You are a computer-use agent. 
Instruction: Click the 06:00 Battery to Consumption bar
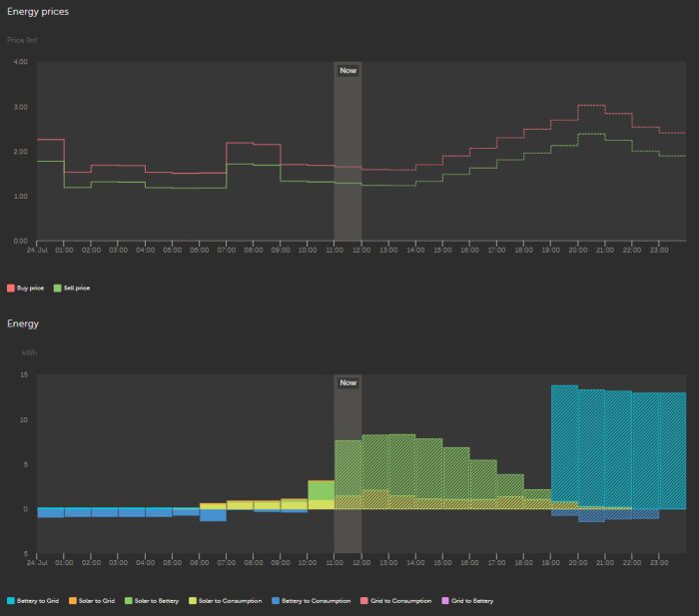pyautogui.click(x=213, y=515)
